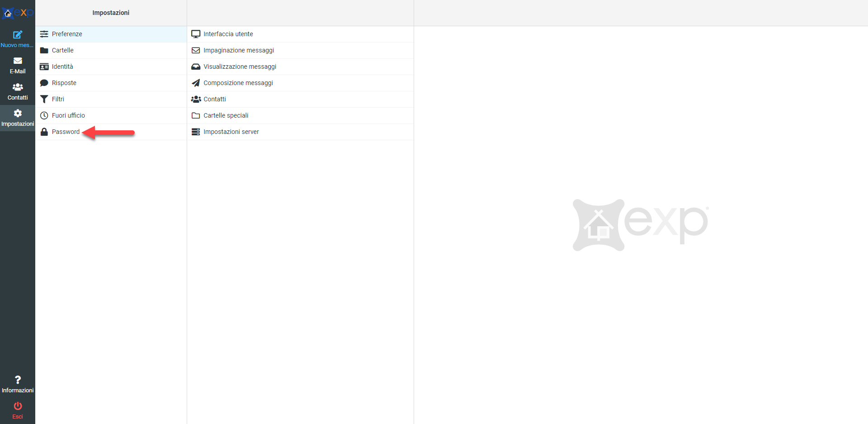868x424 pixels.
Task: Open the Informazioni question mark icon
Action: pyautogui.click(x=18, y=380)
